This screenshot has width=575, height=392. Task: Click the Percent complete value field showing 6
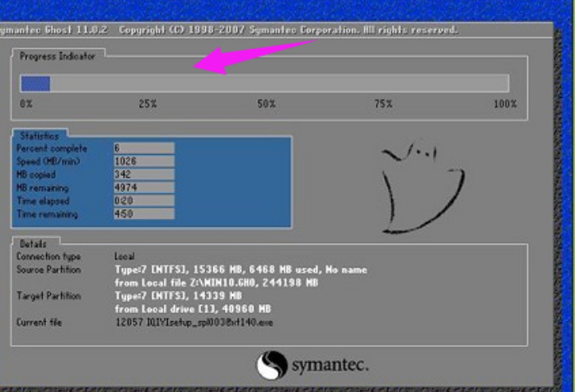(x=144, y=148)
